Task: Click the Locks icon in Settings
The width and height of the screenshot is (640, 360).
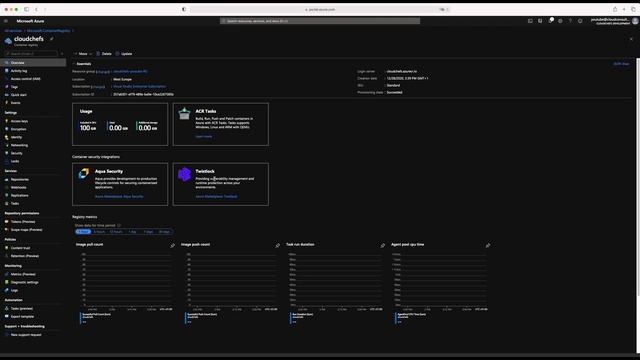Action: (7, 161)
